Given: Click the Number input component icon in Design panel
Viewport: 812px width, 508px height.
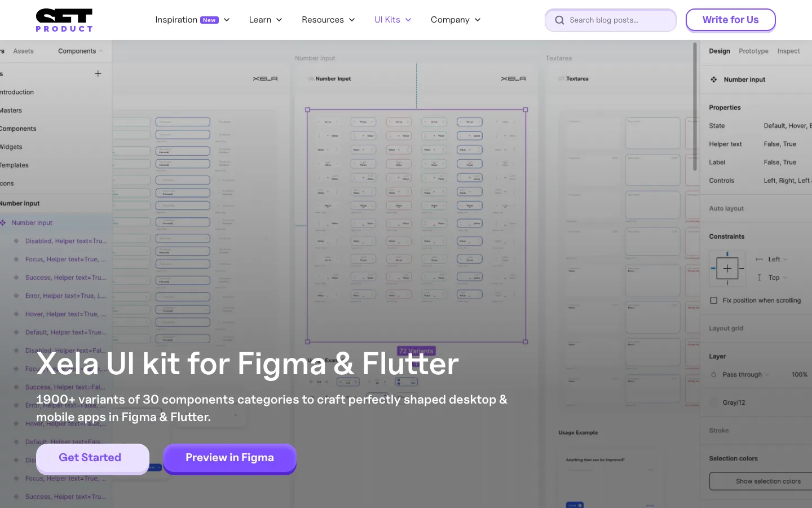Looking at the screenshot, I should [x=714, y=80].
